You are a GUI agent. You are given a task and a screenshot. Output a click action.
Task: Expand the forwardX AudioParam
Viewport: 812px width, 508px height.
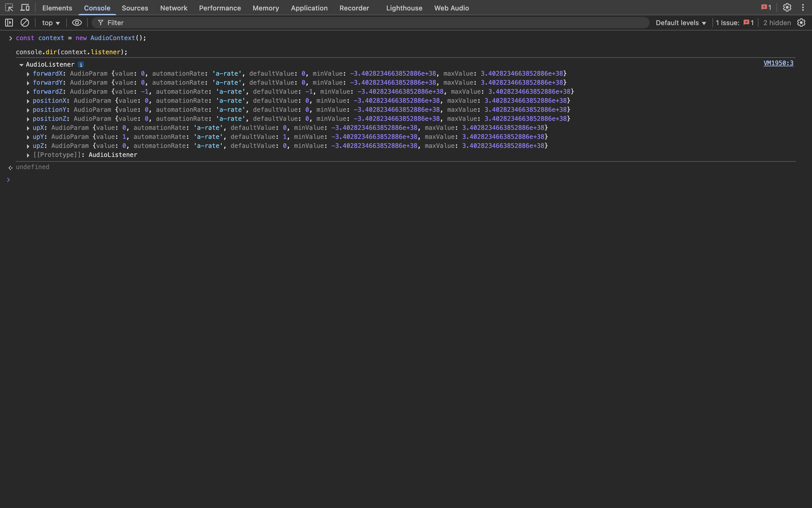(x=28, y=74)
